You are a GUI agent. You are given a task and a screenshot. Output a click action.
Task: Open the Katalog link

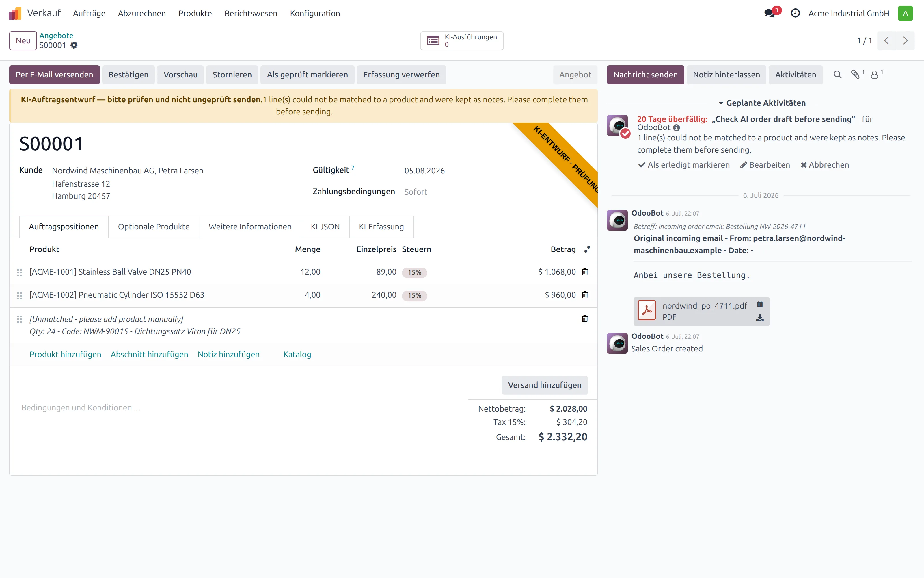coord(297,354)
